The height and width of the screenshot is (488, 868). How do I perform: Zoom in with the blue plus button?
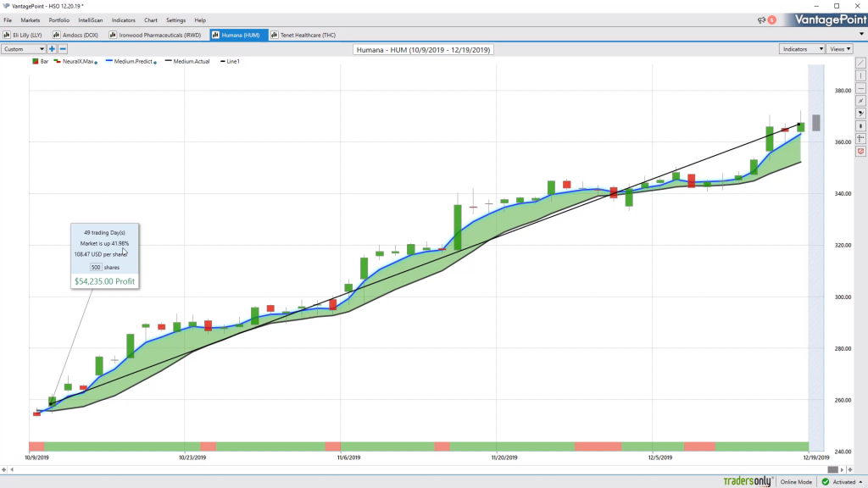tap(52, 49)
